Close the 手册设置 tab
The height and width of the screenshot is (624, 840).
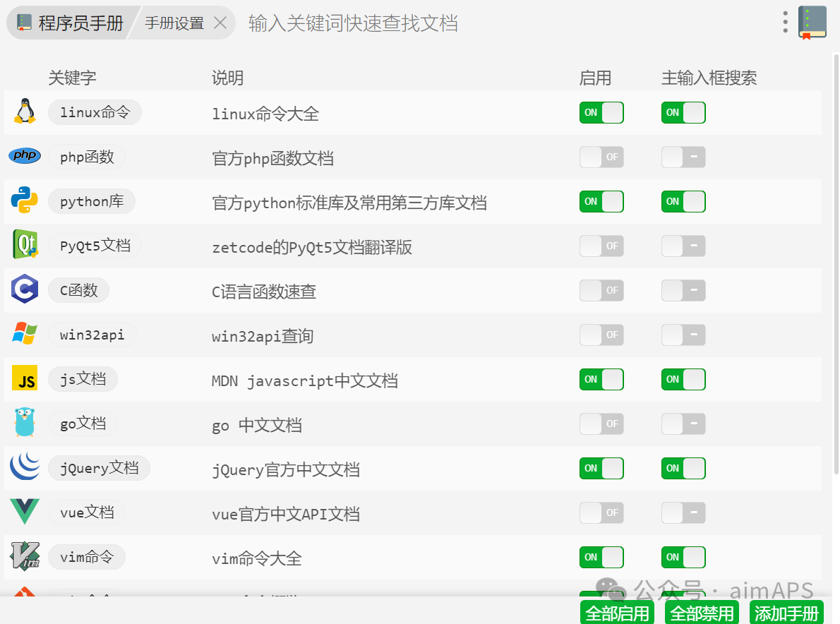click(220, 23)
